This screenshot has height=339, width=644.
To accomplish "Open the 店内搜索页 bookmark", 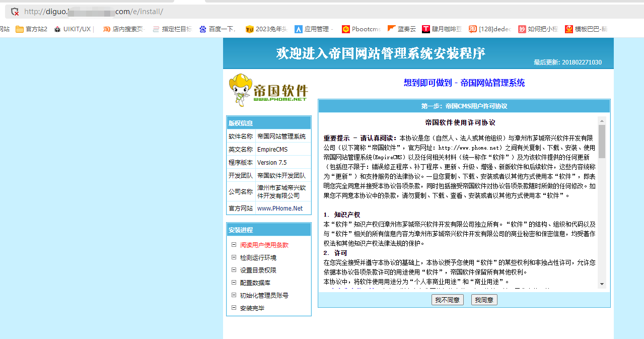I will coord(124,29).
